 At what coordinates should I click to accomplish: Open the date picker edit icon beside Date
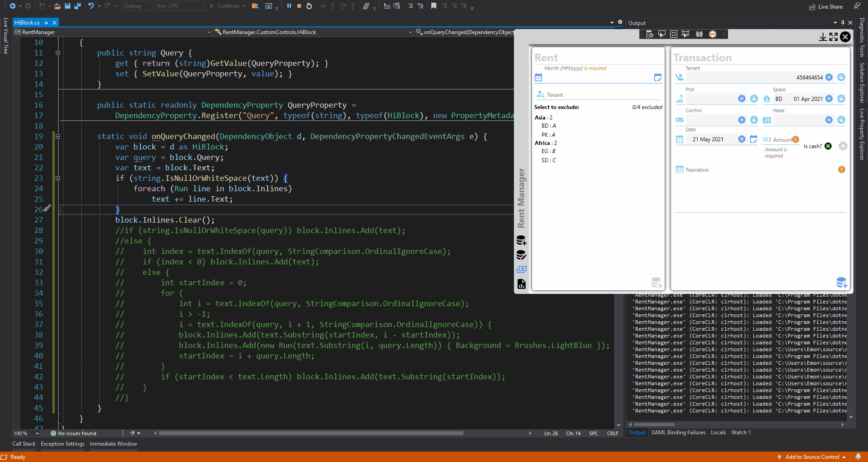click(x=754, y=139)
